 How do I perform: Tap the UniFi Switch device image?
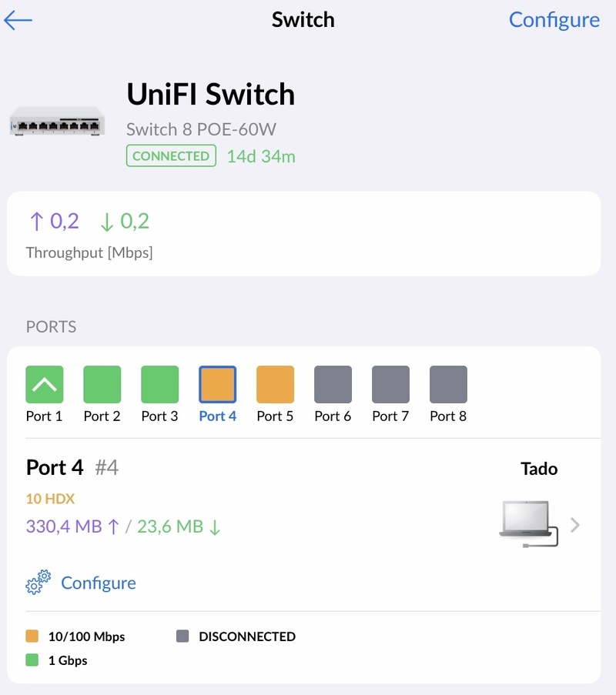point(57,121)
